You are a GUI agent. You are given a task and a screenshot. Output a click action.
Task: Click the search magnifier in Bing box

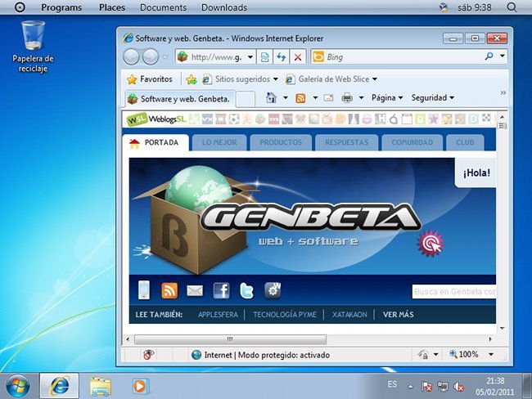click(x=489, y=56)
